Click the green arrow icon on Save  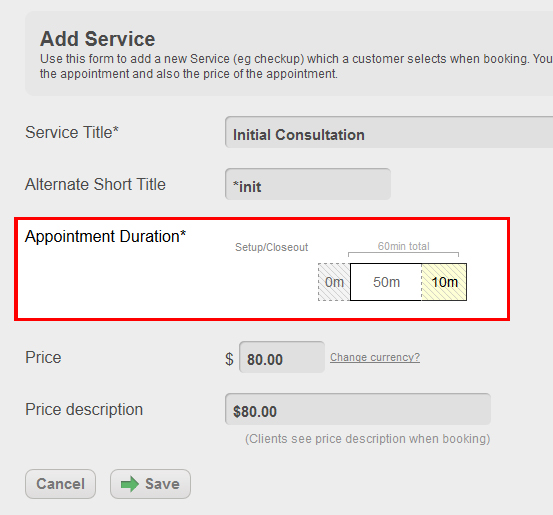[129, 484]
